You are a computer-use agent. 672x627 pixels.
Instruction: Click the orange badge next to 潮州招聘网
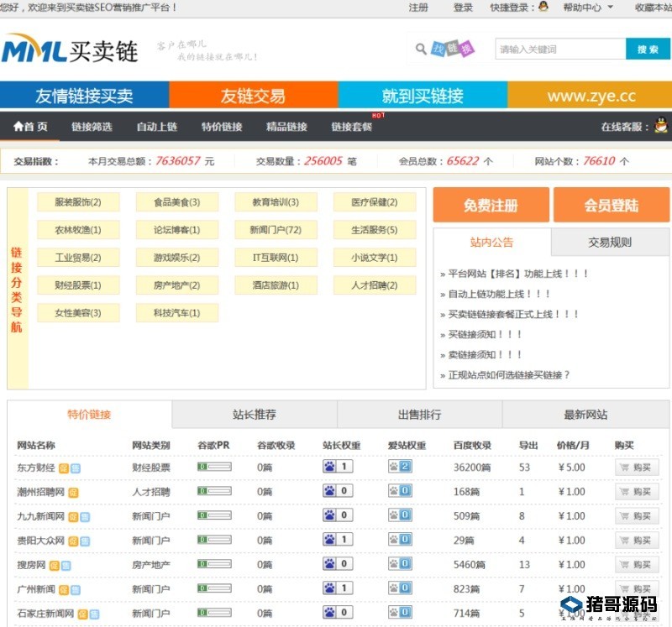73,492
